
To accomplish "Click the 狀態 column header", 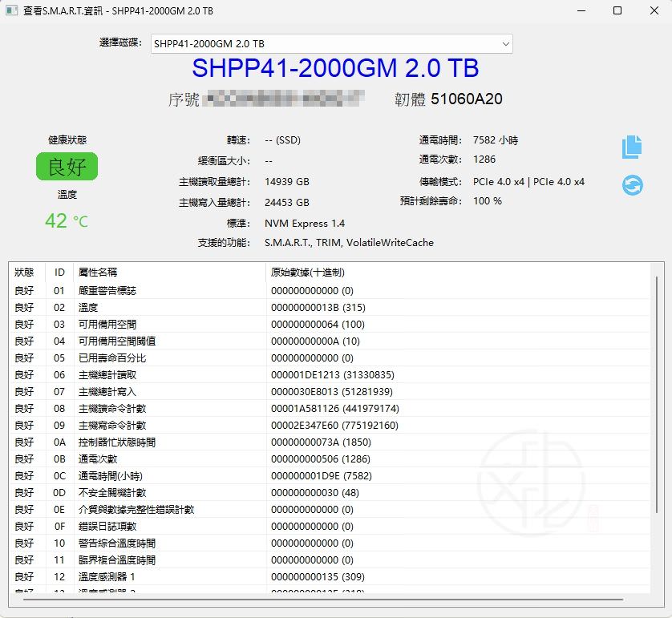I will point(24,272).
